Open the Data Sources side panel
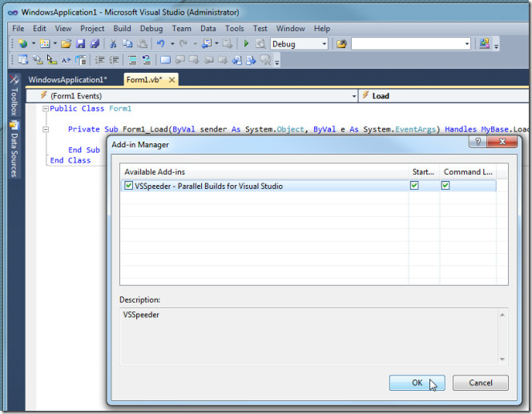This screenshot has width=532, height=414. click(x=14, y=149)
